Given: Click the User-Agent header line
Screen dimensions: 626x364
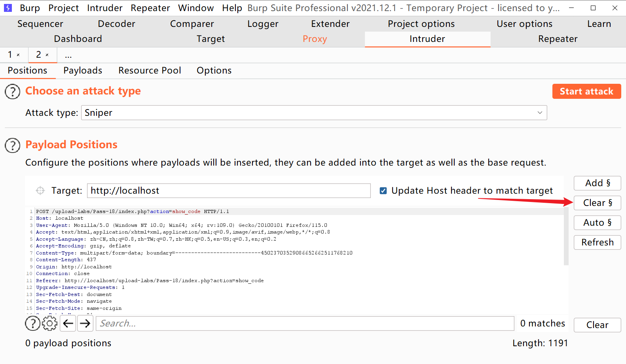Looking at the screenshot, I should tap(182, 225).
